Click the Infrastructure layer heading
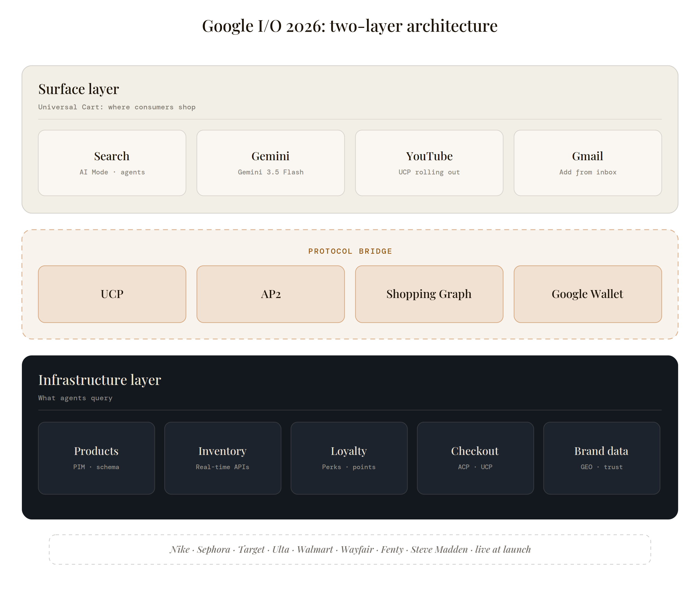The width and height of the screenshot is (700, 596). pos(100,380)
